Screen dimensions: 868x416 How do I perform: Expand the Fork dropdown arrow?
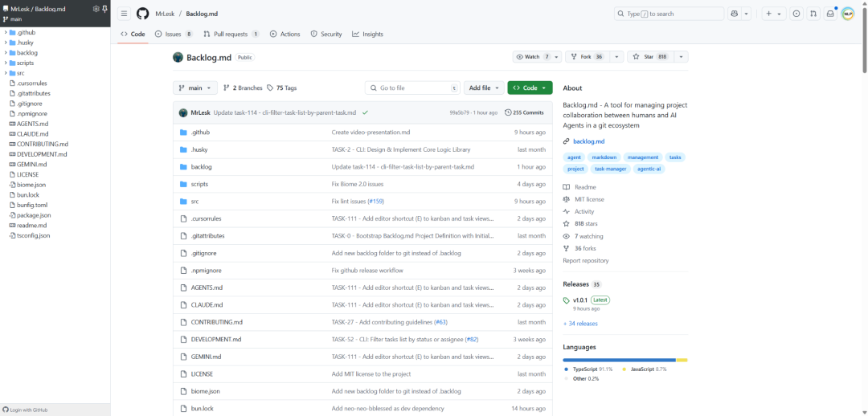[x=616, y=56]
